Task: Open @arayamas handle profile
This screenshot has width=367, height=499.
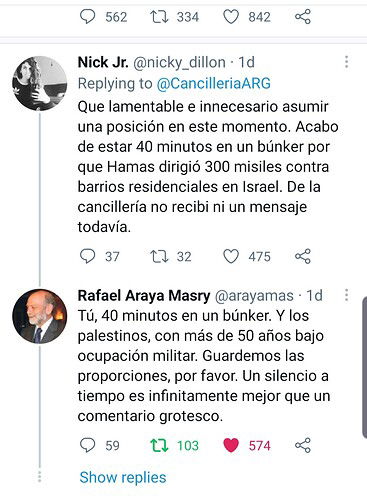Action: (254, 296)
